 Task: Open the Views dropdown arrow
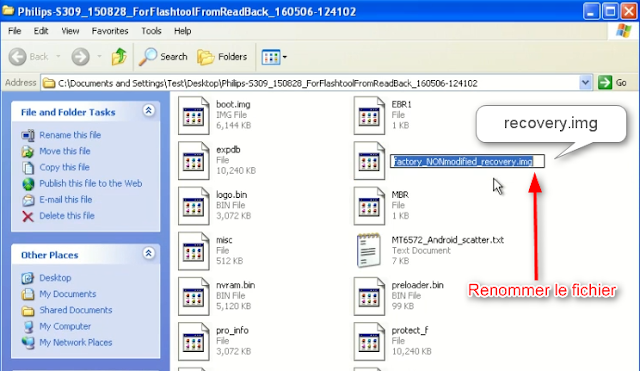(x=285, y=57)
